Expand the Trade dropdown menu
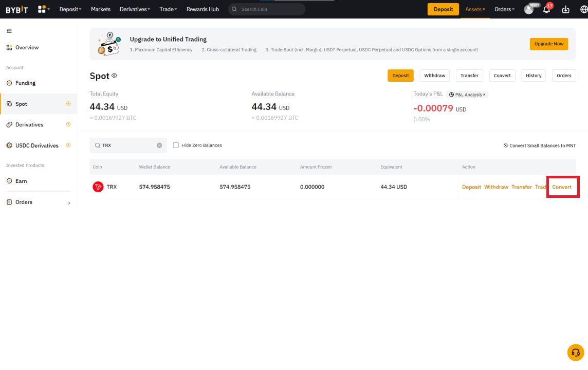This screenshot has width=588, height=370. pos(169,9)
